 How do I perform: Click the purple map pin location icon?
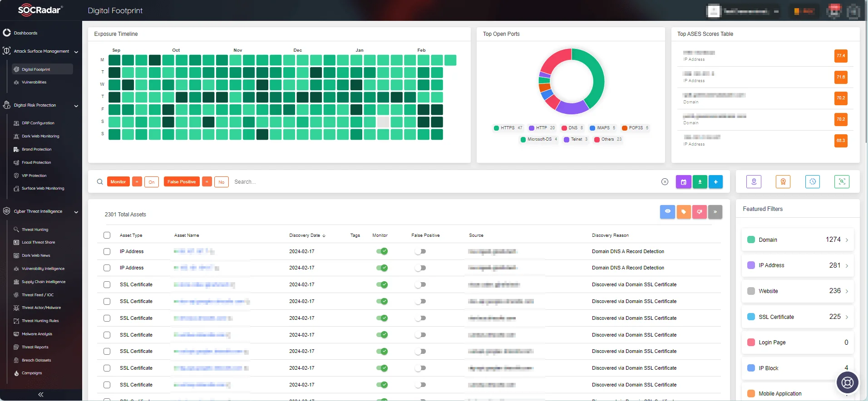pyautogui.click(x=754, y=181)
